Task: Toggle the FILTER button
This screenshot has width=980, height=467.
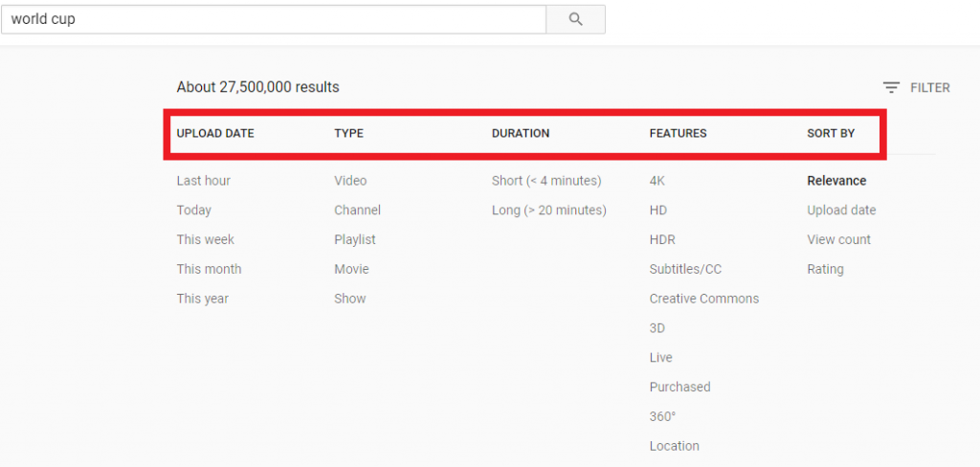Action: coord(916,88)
